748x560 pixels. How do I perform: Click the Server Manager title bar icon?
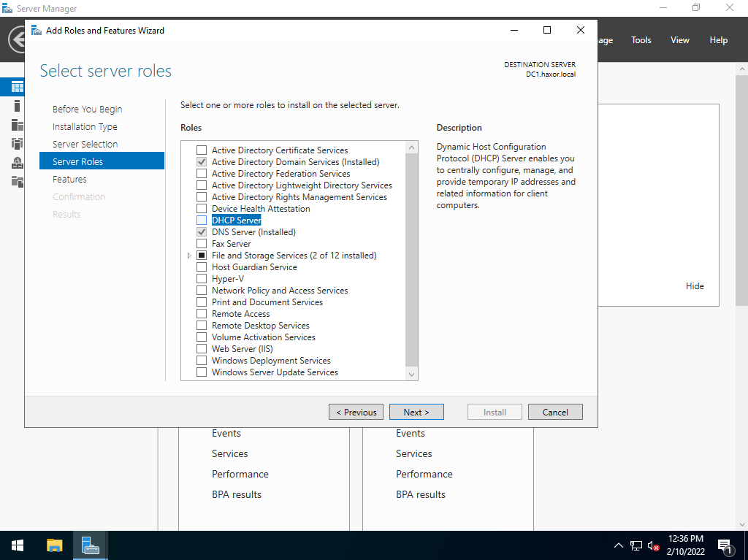click(7, 8)
